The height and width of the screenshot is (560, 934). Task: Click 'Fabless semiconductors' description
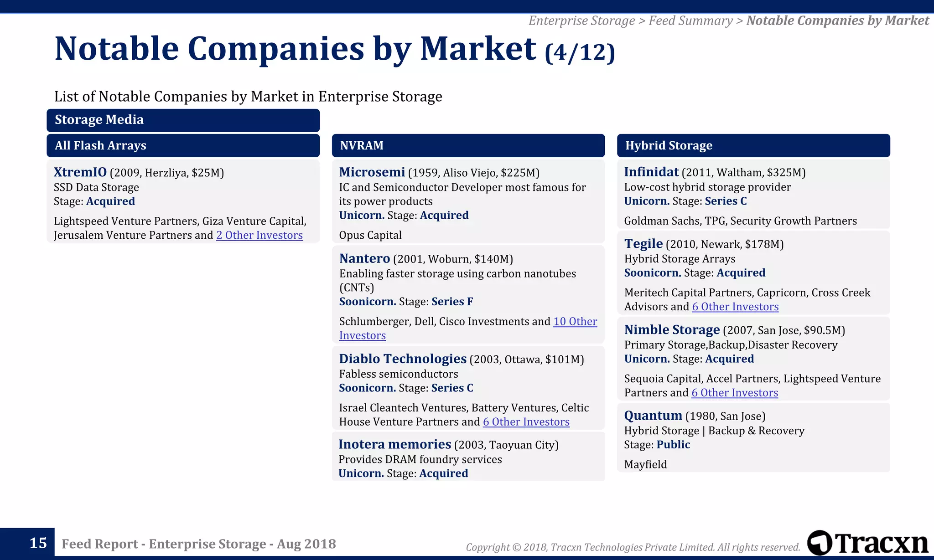pos(399,374)
